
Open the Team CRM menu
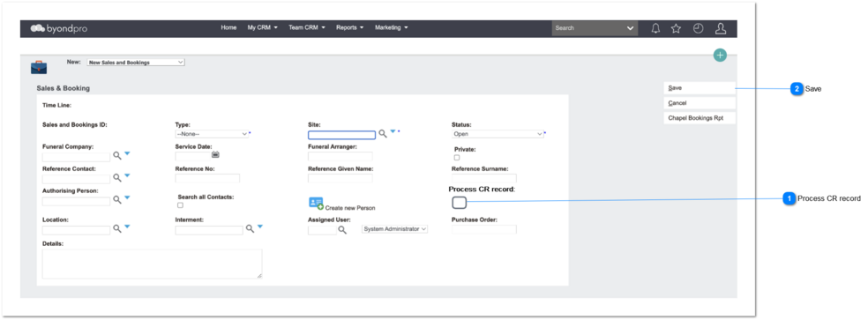point(307,27)
